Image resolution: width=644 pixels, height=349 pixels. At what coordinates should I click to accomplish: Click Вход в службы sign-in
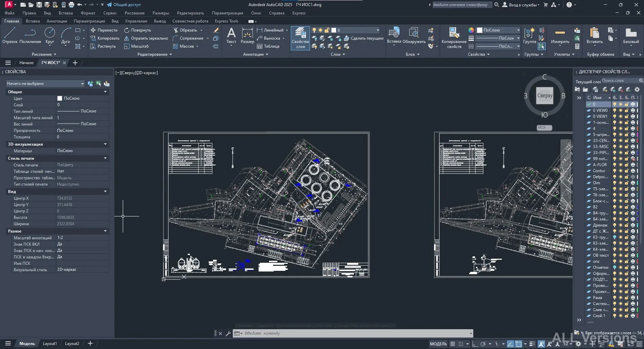[521, 5]
